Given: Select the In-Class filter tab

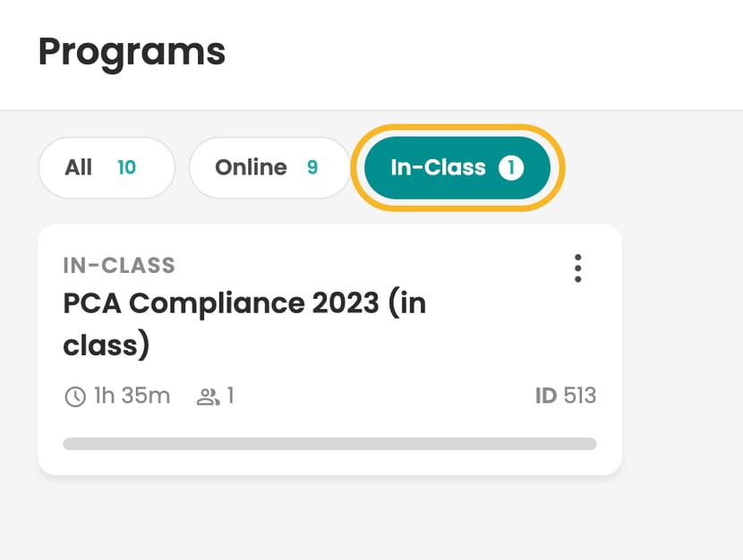Looking at the screenshot, I should click(457, 167).
